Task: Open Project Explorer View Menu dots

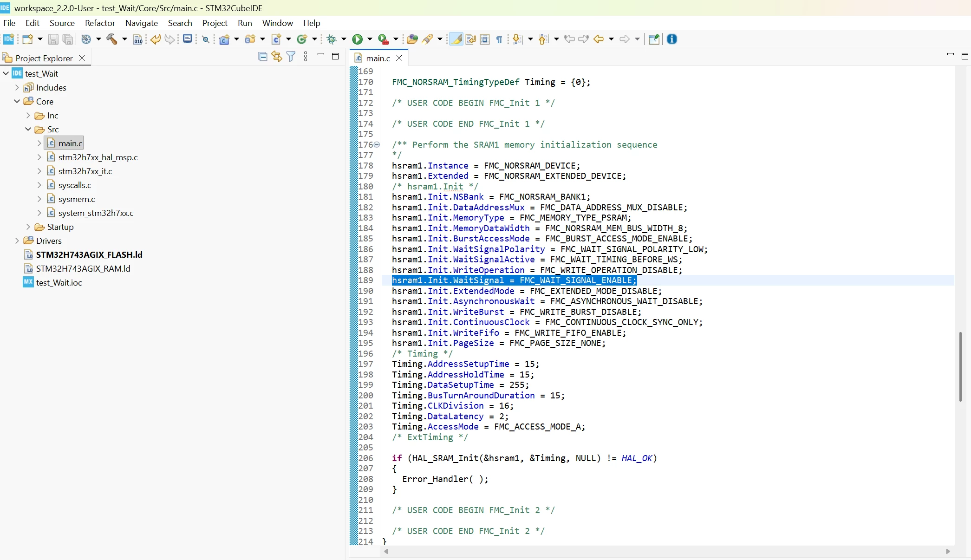Action: (x=306, y=57)
